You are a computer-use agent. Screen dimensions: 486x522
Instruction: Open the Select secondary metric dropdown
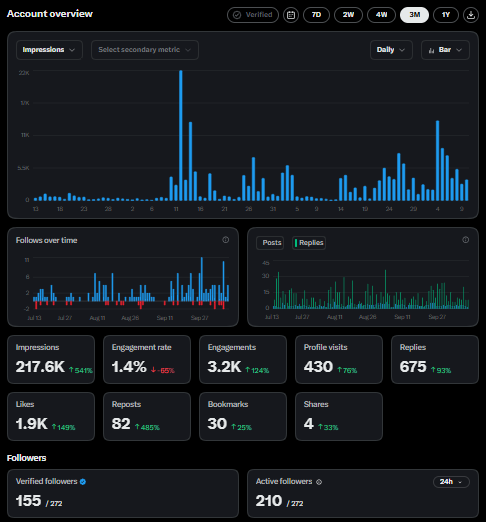tap(145, 50)
